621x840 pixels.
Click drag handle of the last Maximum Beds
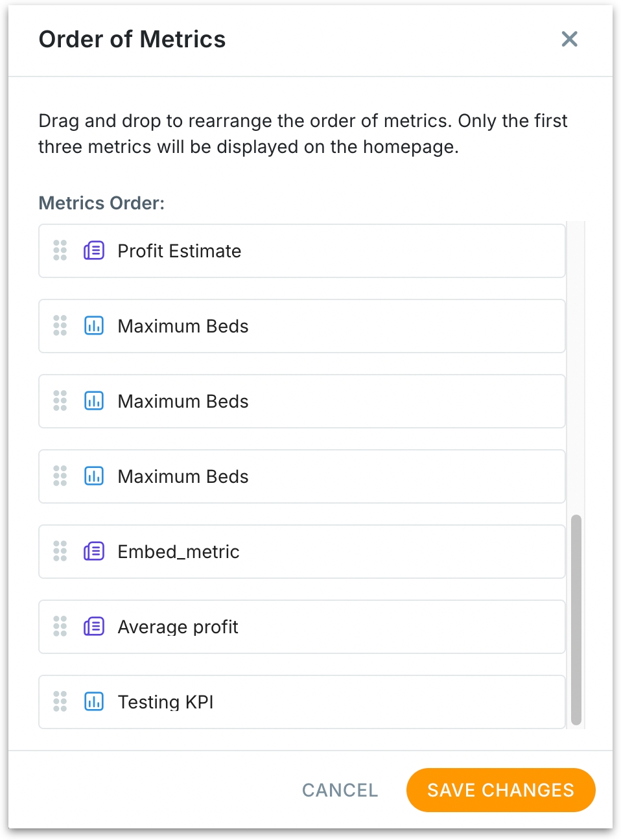click(60, 476)
